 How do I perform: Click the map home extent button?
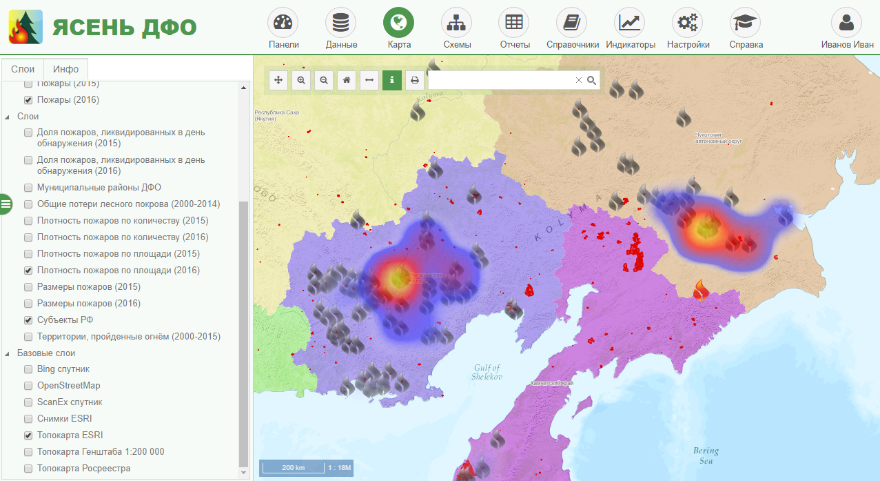pyautogui.click(x=347, y=80)
